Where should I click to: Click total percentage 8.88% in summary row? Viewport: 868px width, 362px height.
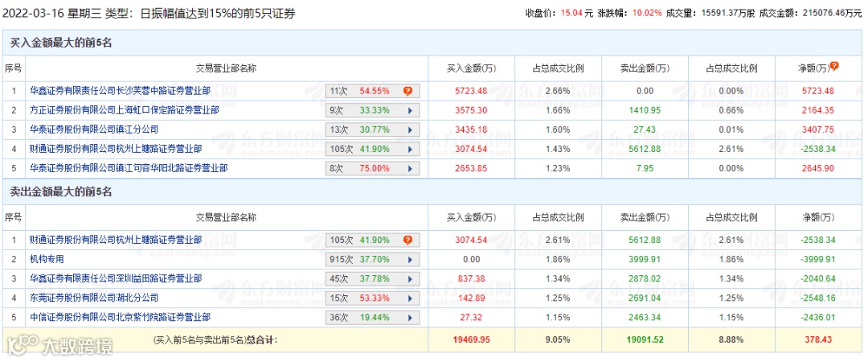[731, 339]
